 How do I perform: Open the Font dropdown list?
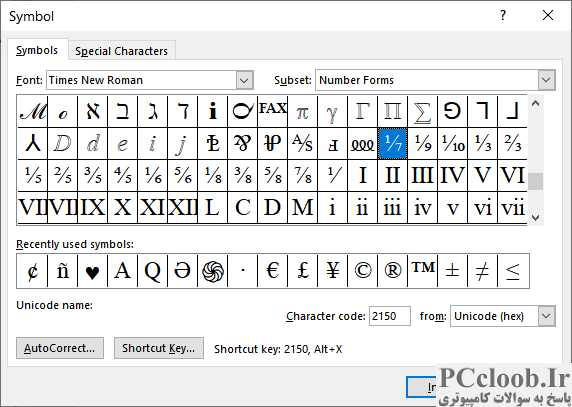pyautogui.click(x=244, y=80)
